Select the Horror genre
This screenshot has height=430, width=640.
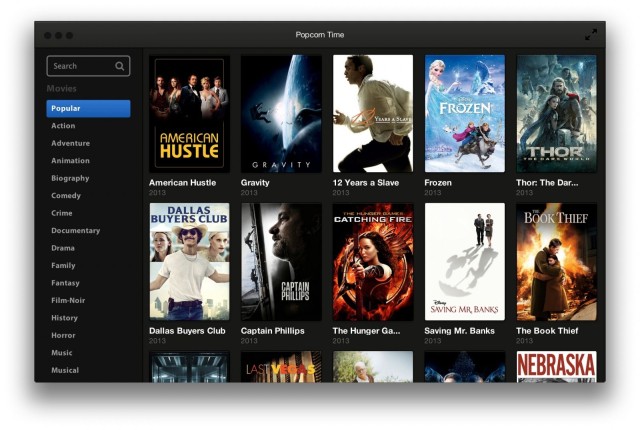pyautogui.click(x=63, y=335)
